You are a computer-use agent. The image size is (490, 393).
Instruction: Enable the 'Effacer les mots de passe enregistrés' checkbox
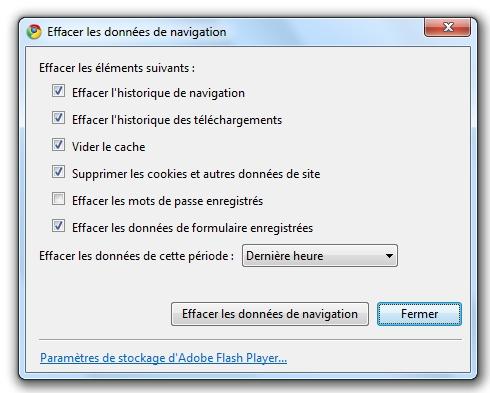click(x=58, y=199)
